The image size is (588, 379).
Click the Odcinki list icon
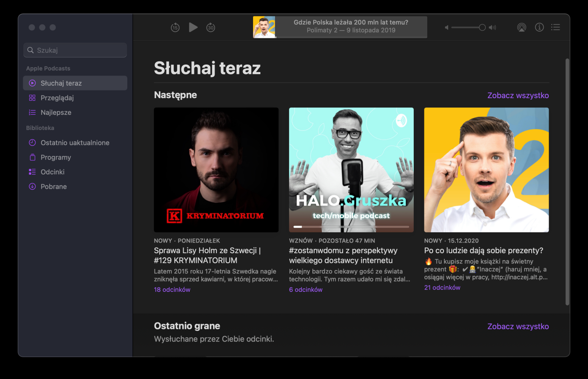point(32,172)
